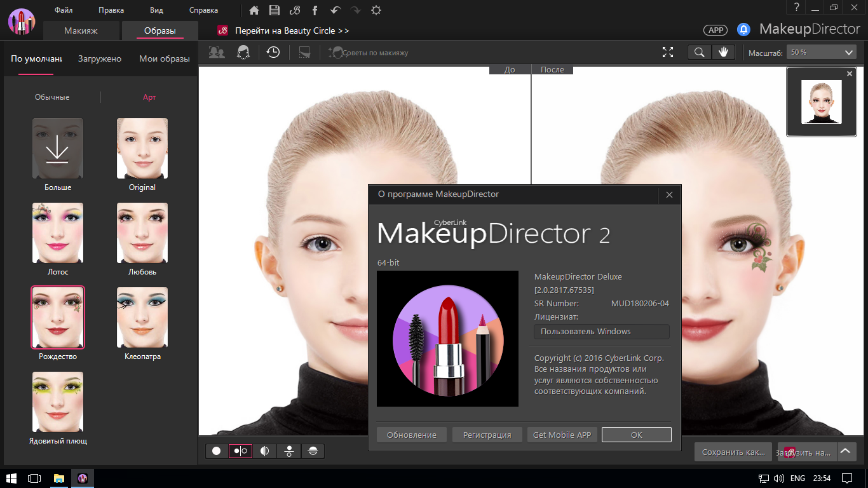
Task: Select the Загружено tab
Action: point(100,58)
